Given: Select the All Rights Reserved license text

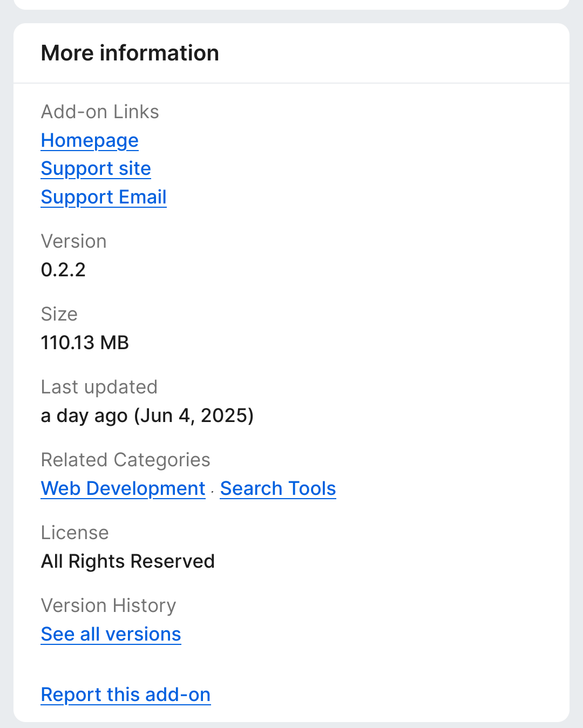Looking at the screenshot, I should [128, 561].
